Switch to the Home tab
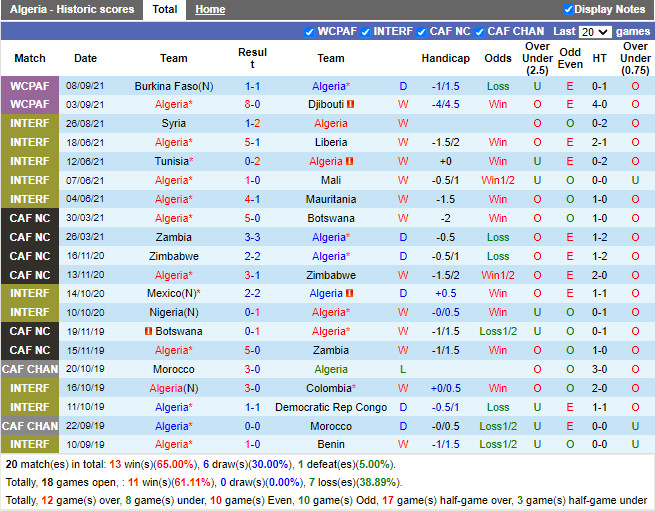Screen dimensions: 655x511 tap(210, 9)
